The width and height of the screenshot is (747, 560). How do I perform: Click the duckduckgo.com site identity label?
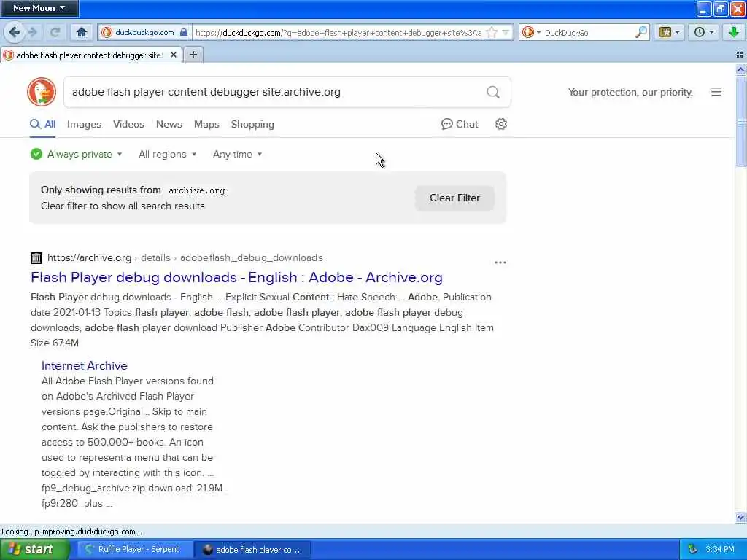pos(144,32)
